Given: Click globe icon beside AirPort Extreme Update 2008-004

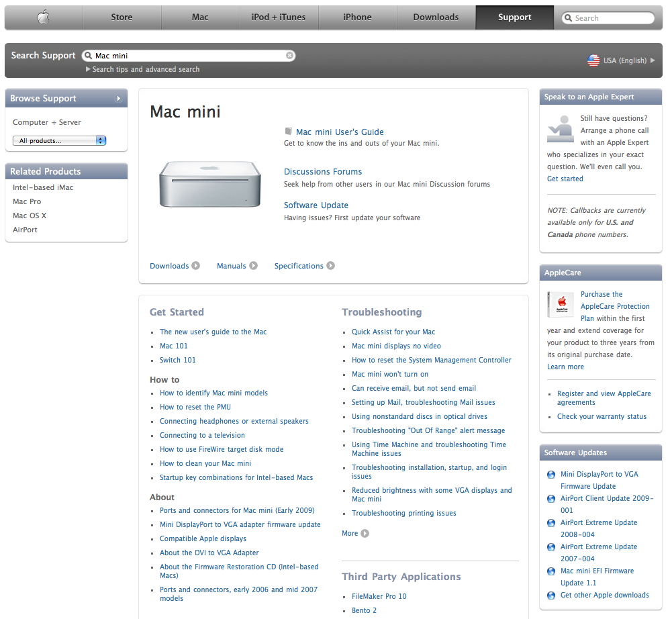Looking at the screenshot, I should [x=551, y=523].
